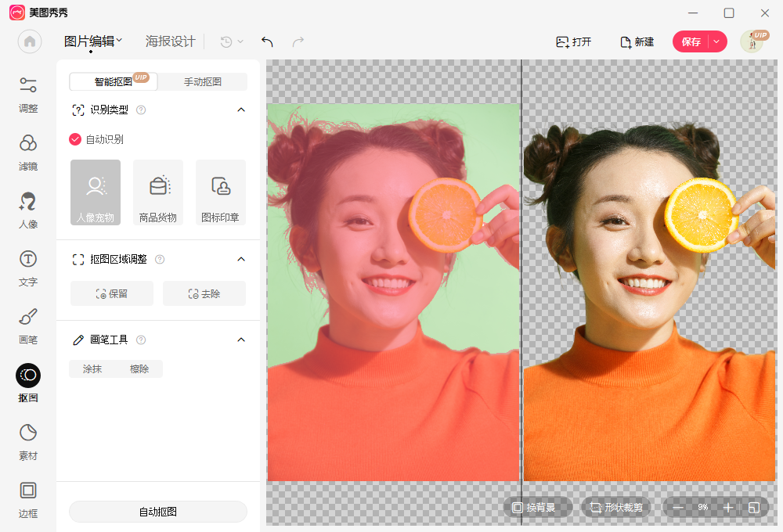783x532 pixels.
Task: Choose 图标印章 recognition type
Action: click(x=220, y=192)
